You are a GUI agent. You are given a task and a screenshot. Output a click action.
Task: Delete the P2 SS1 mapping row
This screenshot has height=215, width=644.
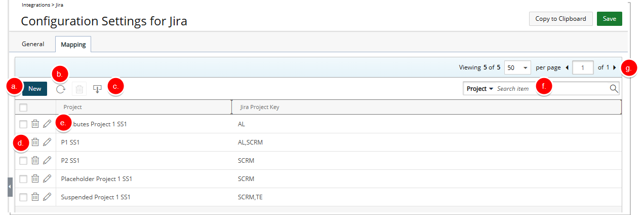pyautogui.click(x=35, y=161)
